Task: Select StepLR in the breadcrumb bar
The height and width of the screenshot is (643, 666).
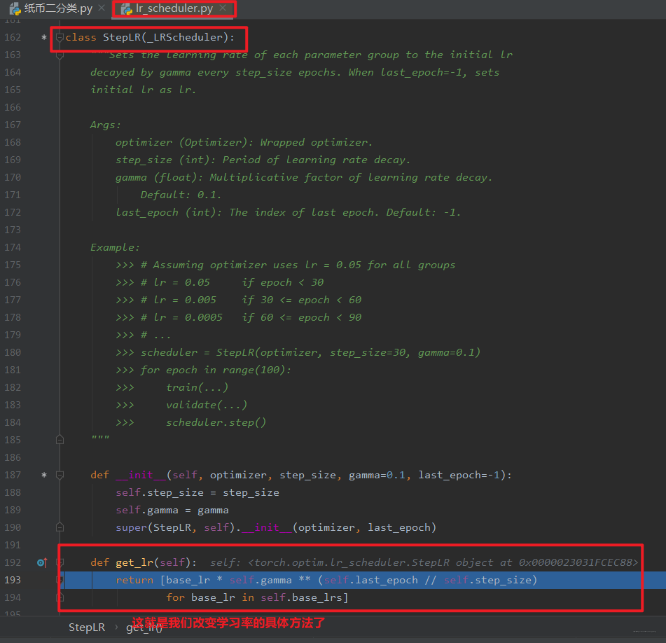Action: (x=87, y=627)
